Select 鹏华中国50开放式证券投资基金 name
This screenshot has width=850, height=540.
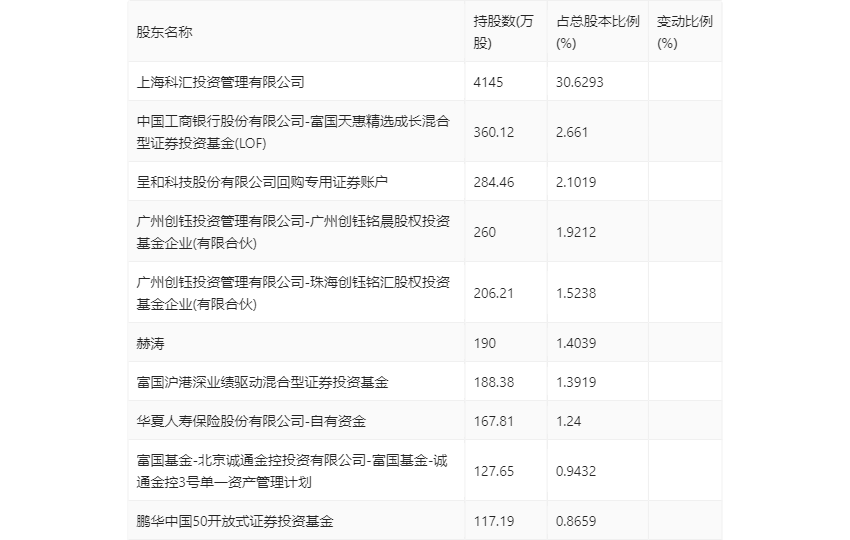pyautogui.click(x=235, y=521)
